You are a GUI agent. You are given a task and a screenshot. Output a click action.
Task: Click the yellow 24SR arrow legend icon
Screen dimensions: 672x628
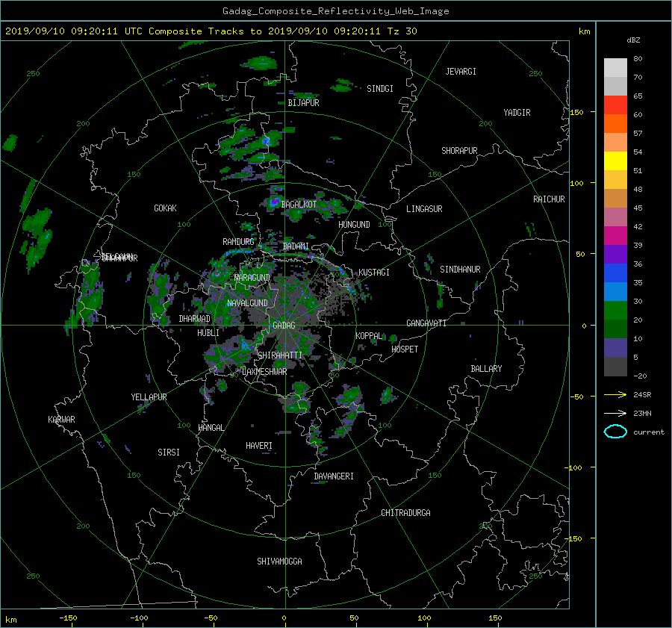(615, 394)
